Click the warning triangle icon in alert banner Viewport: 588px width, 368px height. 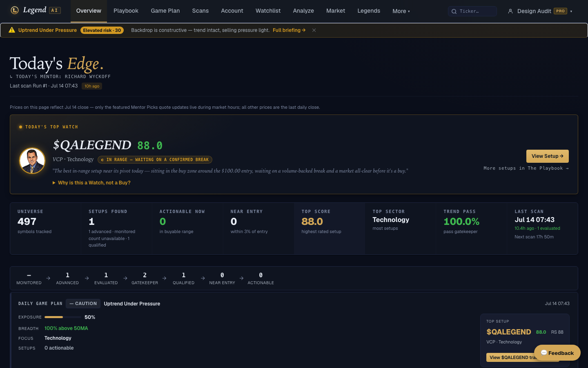12,30
